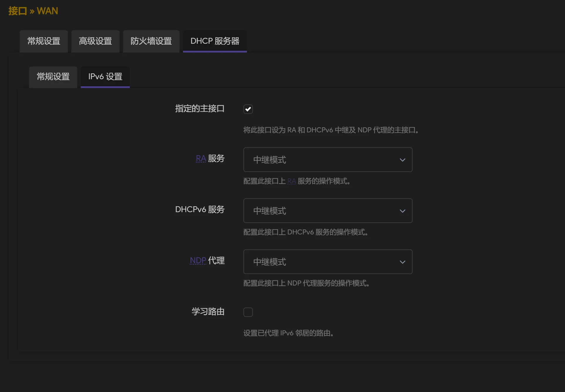Screen dimensions: 565x392
Task: Switch to the 常规设置 main tab
Action: click(x=43, y=41)
